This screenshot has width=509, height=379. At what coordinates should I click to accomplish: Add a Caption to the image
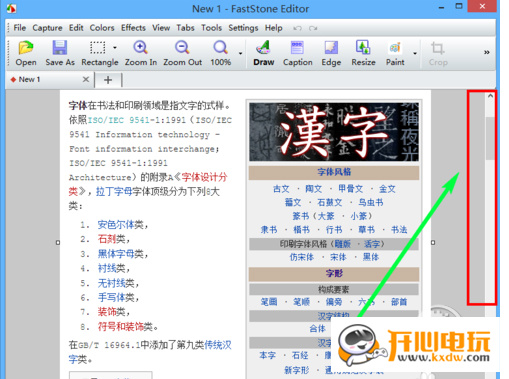click(x=298, y=53)
